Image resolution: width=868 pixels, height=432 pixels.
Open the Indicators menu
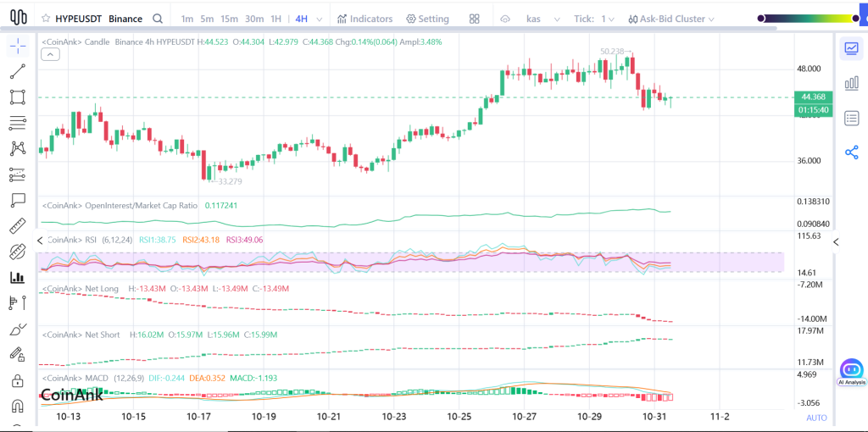click(x=364, y=19)
